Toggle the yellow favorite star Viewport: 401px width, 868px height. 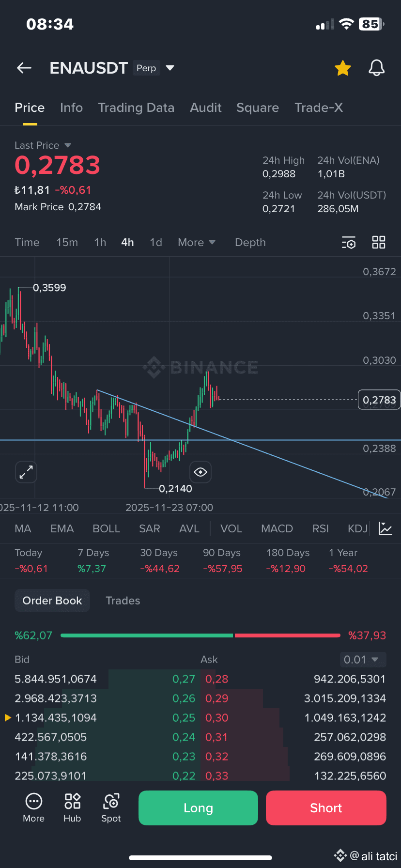click(343, 68)
